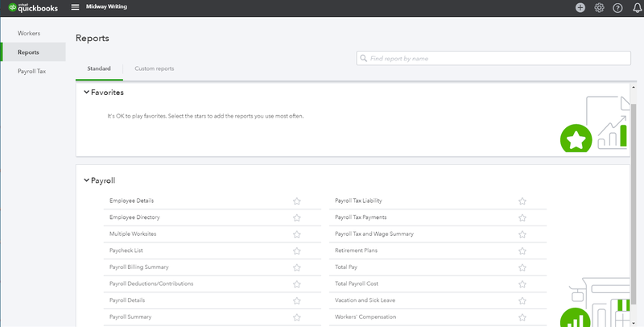Open the Total Payroll Cost report

point(357,284)
